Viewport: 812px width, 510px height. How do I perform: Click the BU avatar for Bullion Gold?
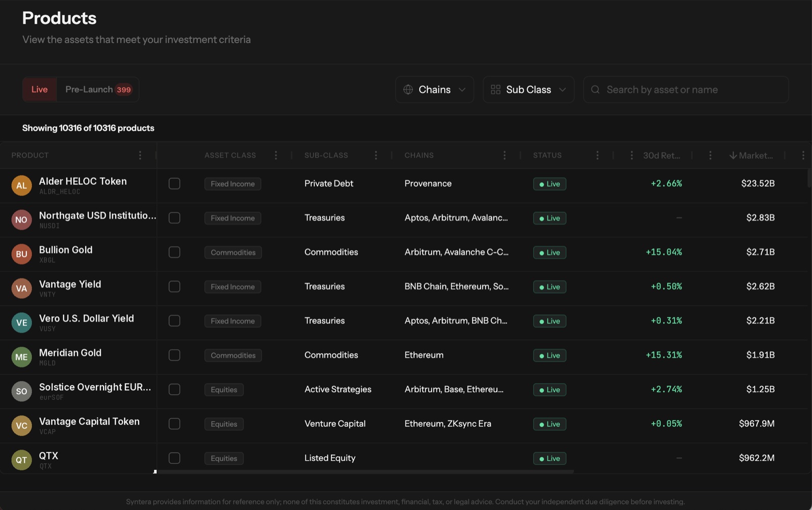[21, 254]
